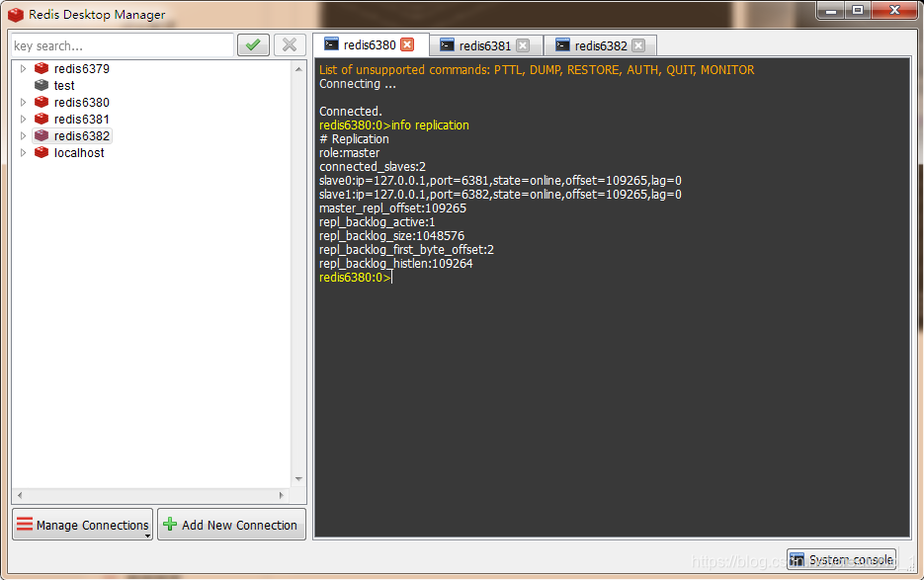Expand the redis6381 tree node

click(23, 120)
